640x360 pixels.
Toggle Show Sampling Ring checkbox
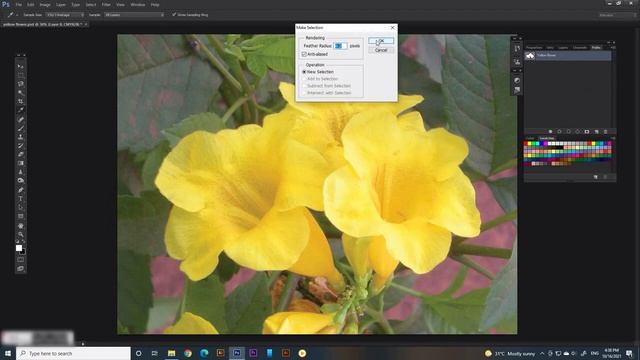pos(174,15)
